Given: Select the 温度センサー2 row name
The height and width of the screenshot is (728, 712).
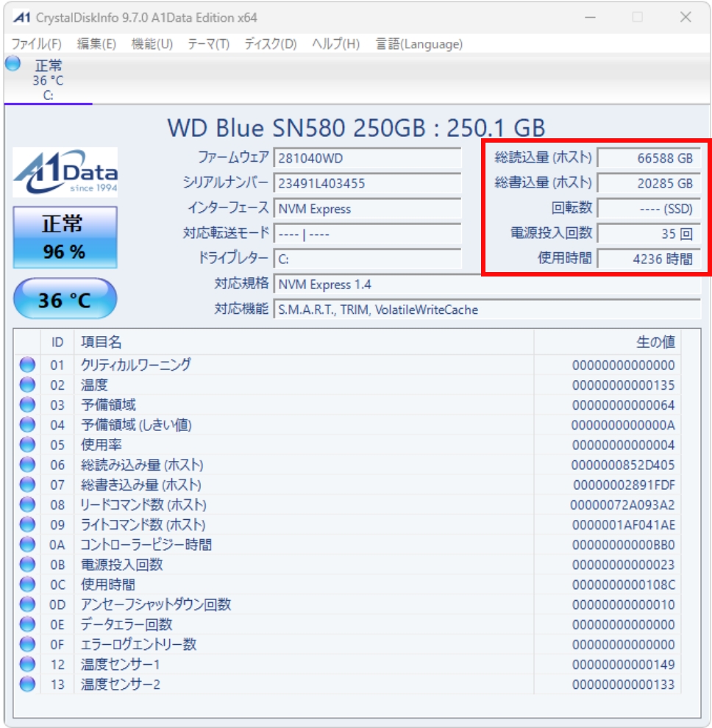Looking at the screenshot, I should point(121,685).
